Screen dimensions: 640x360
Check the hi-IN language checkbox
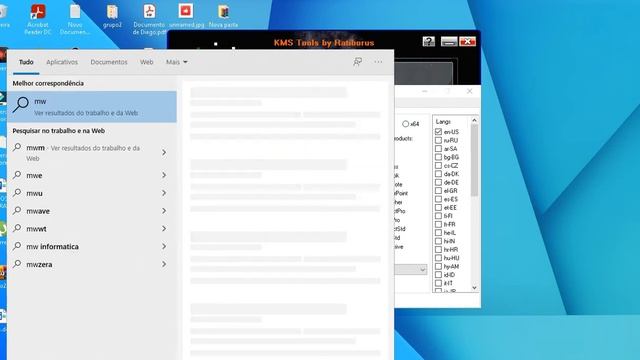[x=438, y=241]
